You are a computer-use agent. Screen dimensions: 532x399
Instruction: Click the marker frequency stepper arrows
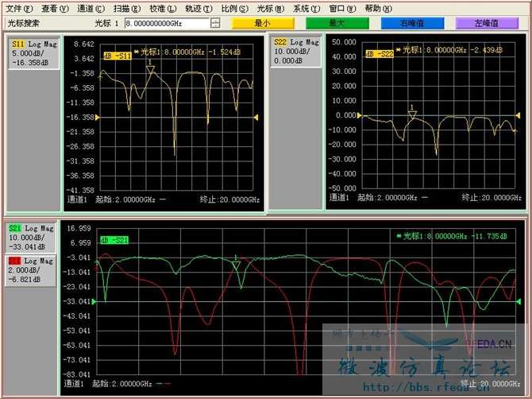(215, 23)
